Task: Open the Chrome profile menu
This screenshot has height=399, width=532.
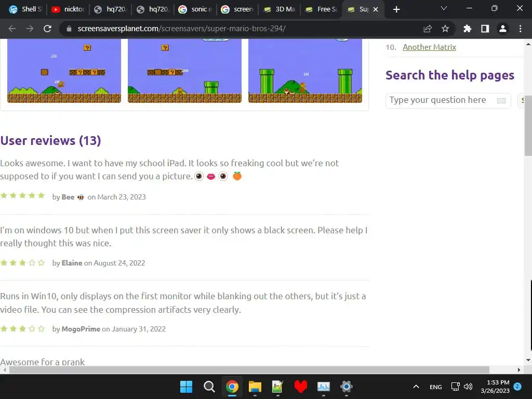Action: click(x=503, y=29)
